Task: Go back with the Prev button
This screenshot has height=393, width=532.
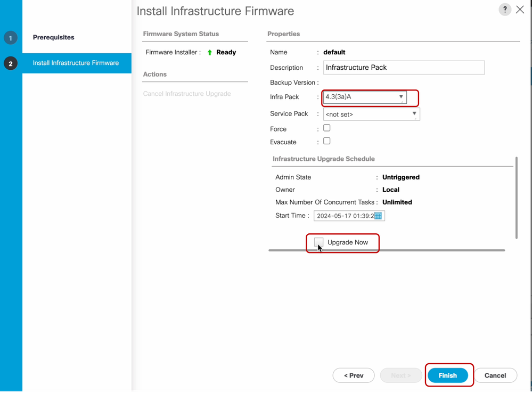Action: pos(354,375)
